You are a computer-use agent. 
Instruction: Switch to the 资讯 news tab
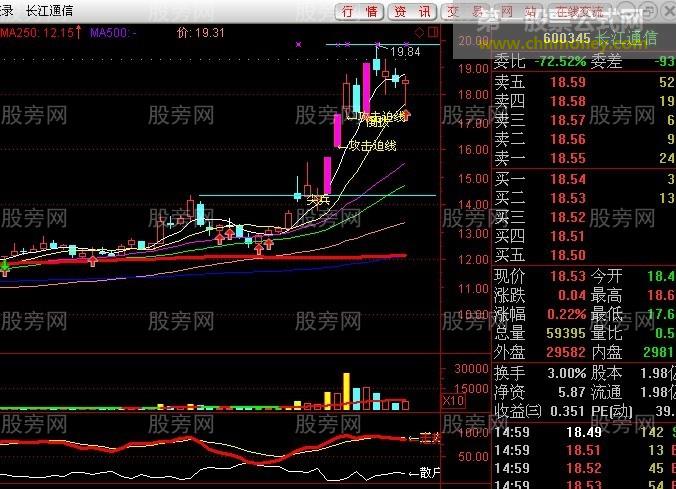point(413,11)
